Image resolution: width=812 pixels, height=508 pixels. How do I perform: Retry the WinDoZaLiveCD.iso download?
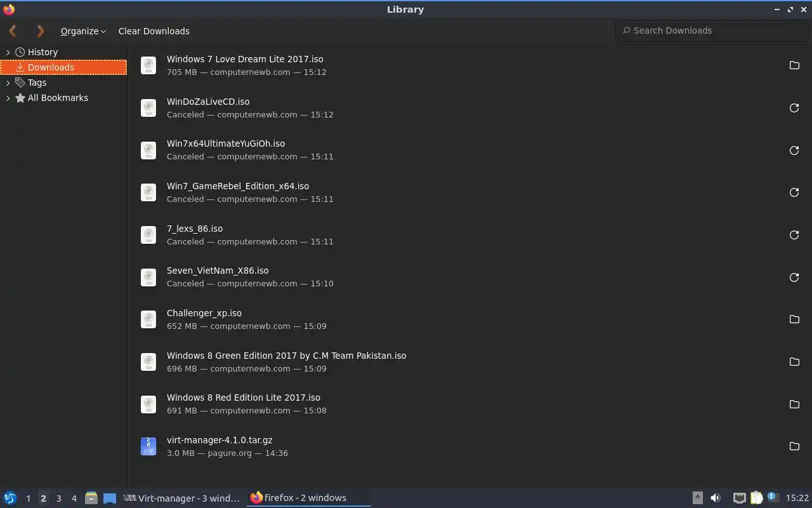[794, 108]
